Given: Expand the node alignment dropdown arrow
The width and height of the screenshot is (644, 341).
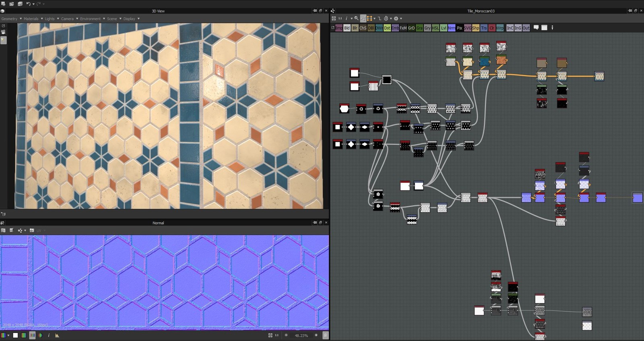Looking at the screenshot, I should point(374,18).
